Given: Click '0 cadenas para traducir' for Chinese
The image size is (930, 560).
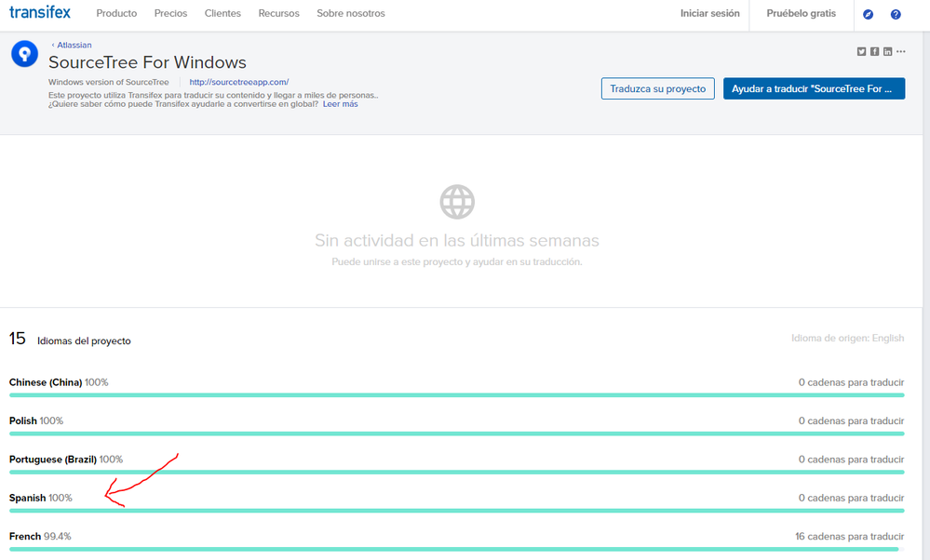Looking at the screenshot, I should 851,382.
